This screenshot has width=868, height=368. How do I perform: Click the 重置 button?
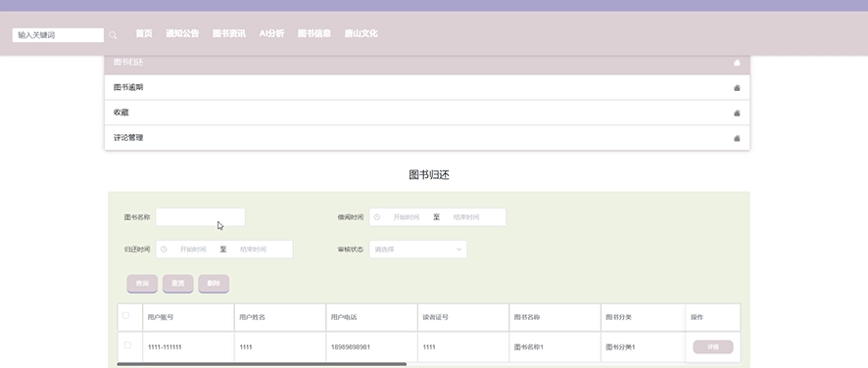[x=177, y=283]
